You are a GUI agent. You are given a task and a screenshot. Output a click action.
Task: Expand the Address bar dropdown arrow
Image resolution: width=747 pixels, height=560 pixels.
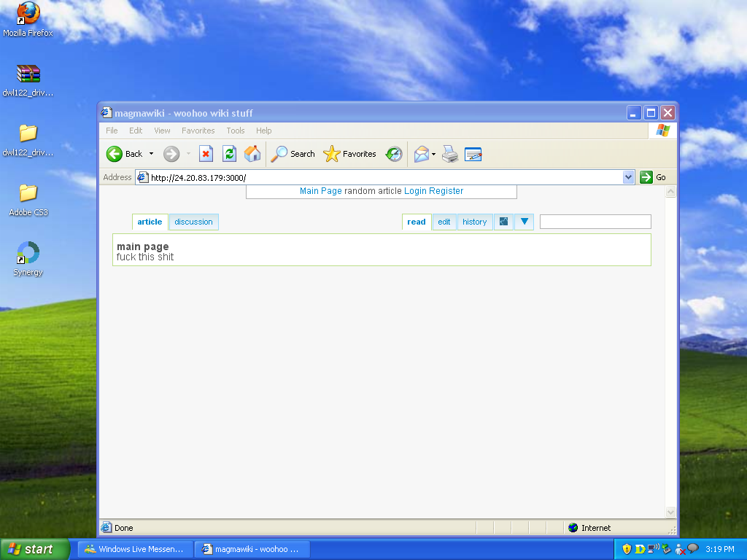[x=628, y=177]
